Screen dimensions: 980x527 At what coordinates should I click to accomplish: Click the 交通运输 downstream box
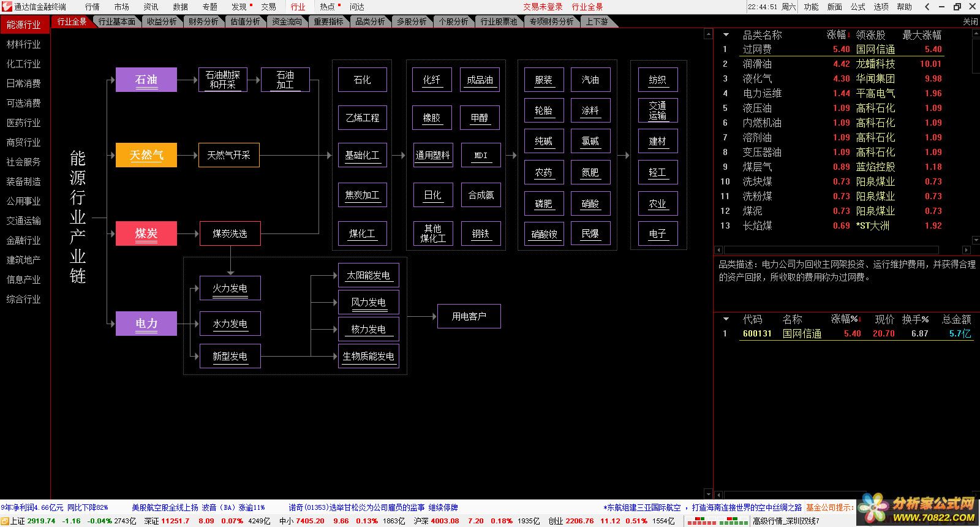tap(658, 110)
